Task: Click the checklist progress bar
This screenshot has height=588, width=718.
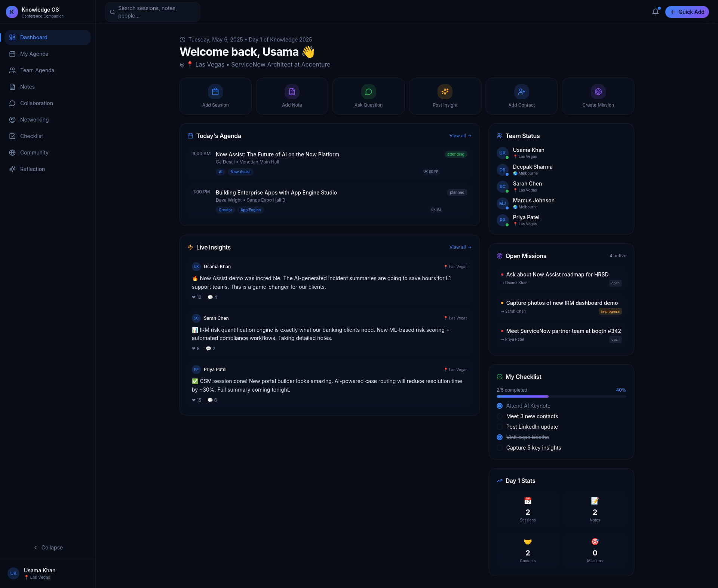Action: point(561,396)
